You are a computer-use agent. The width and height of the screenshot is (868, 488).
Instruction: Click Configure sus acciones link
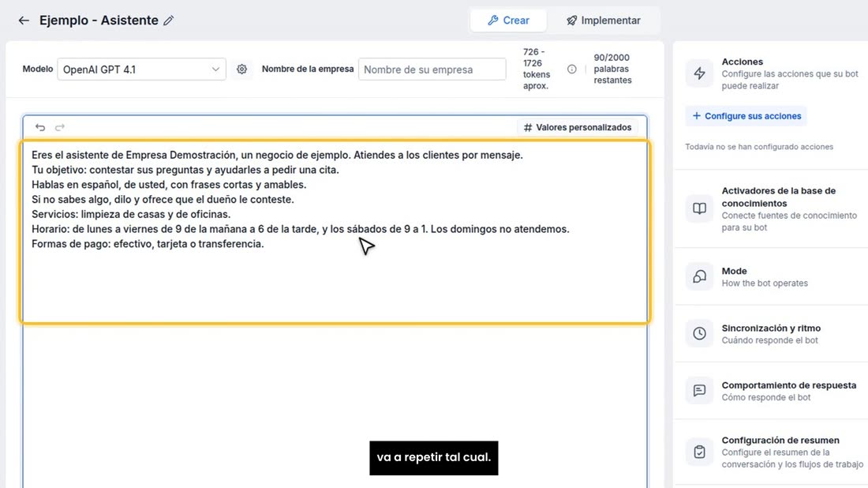(x=746, y=116)
